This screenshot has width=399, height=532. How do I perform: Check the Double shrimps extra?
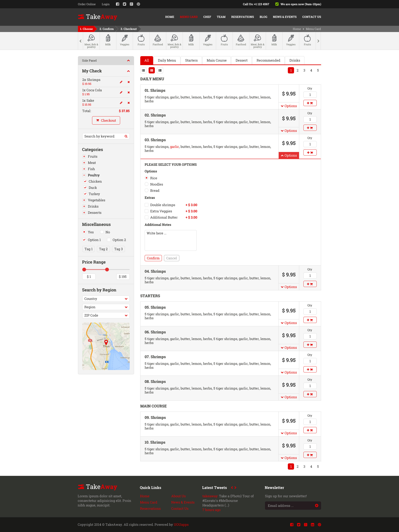[x=147, y=205]
